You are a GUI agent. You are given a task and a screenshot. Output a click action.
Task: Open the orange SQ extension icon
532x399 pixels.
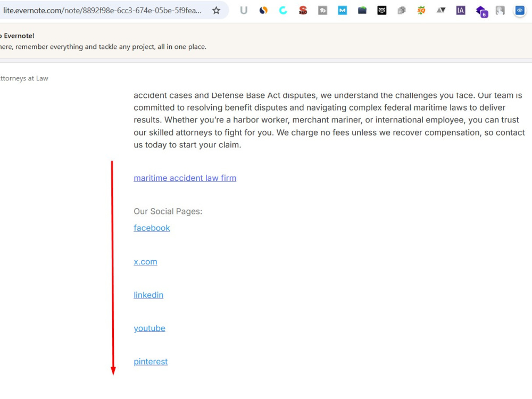[x=421, y=11]
